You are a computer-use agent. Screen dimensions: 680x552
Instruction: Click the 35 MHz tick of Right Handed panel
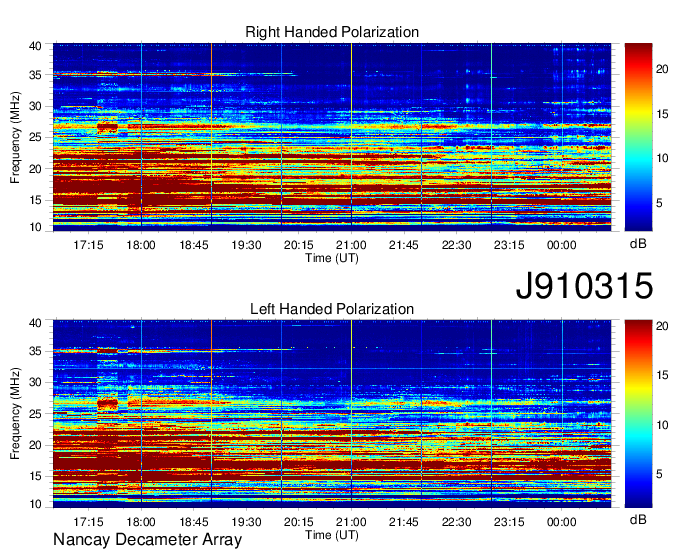click(35, 75)
